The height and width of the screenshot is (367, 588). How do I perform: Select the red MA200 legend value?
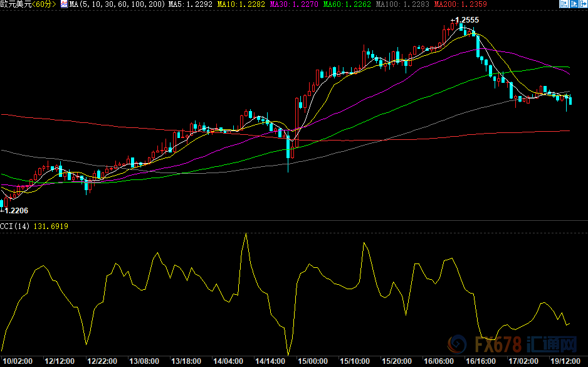tap(451, 4)
